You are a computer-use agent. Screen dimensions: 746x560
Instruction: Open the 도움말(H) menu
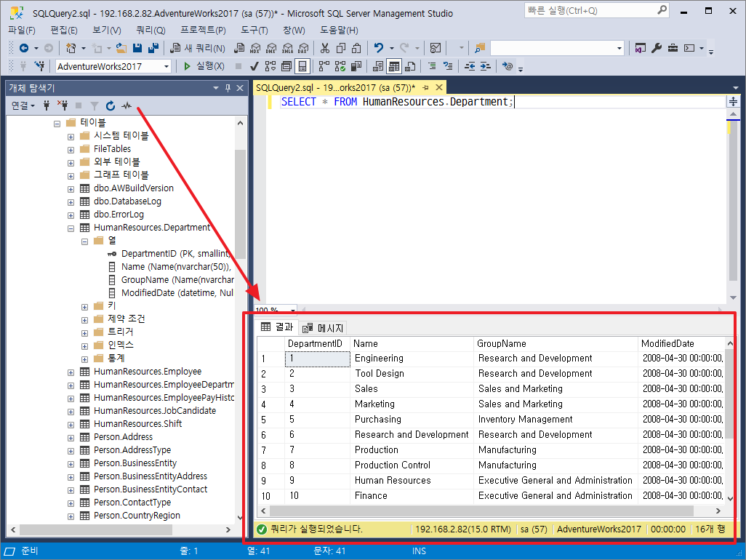(x=339, y=31)
